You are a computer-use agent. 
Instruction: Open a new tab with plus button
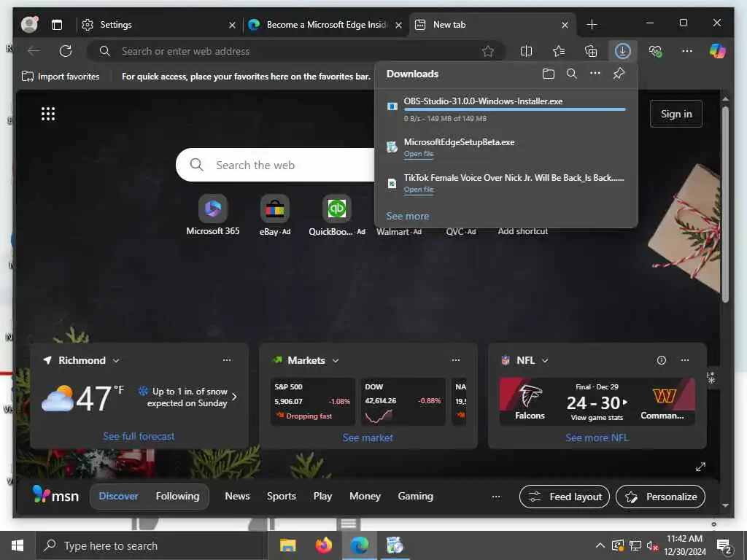(x=592, y=25)
